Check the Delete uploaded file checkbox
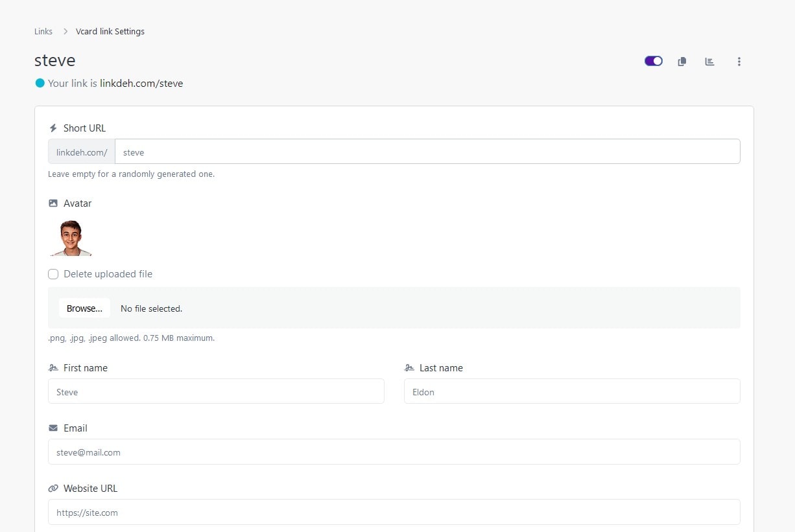This screenshot has height=532, width=795. point(53,274)
